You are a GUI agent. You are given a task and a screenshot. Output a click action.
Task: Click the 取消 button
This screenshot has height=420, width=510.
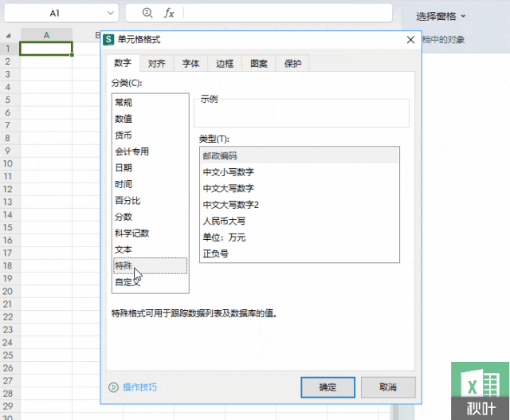388,387
